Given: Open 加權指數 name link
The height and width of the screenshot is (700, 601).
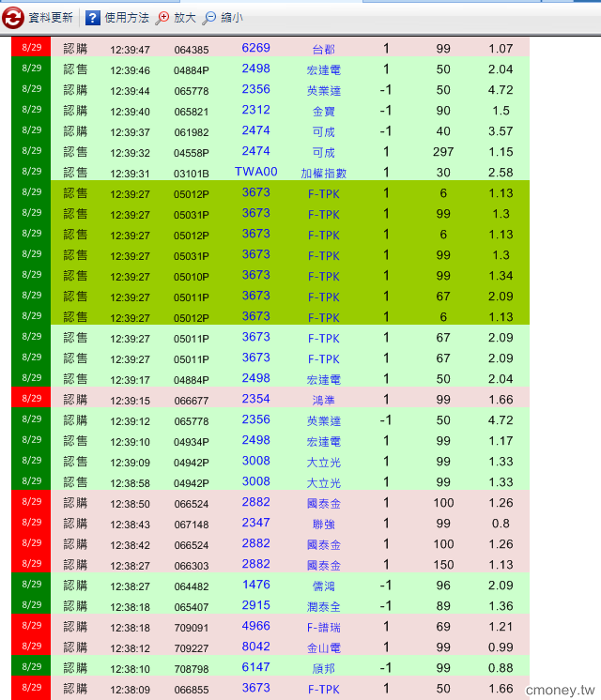Looking at the screenshot, I should pyautogui.click(x=324, y=174).
